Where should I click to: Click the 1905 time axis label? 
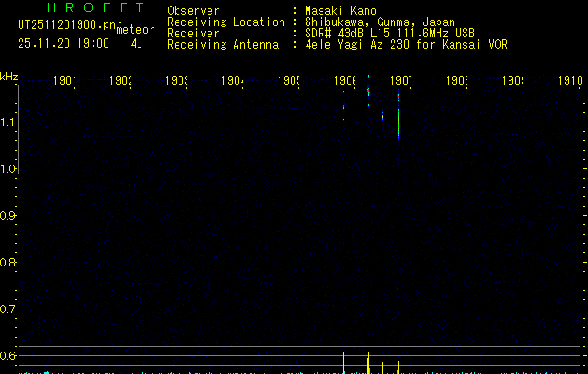pyautogui.click(x=289, y=80)
